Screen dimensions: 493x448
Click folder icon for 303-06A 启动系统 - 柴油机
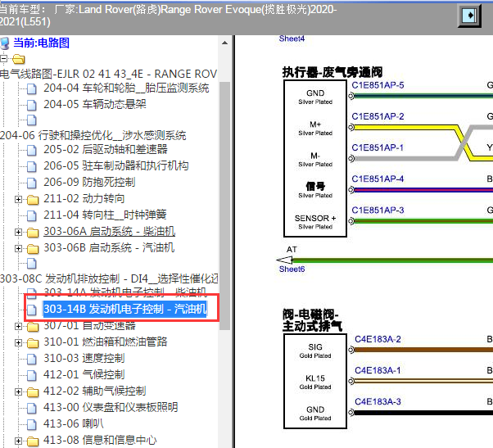33,232
